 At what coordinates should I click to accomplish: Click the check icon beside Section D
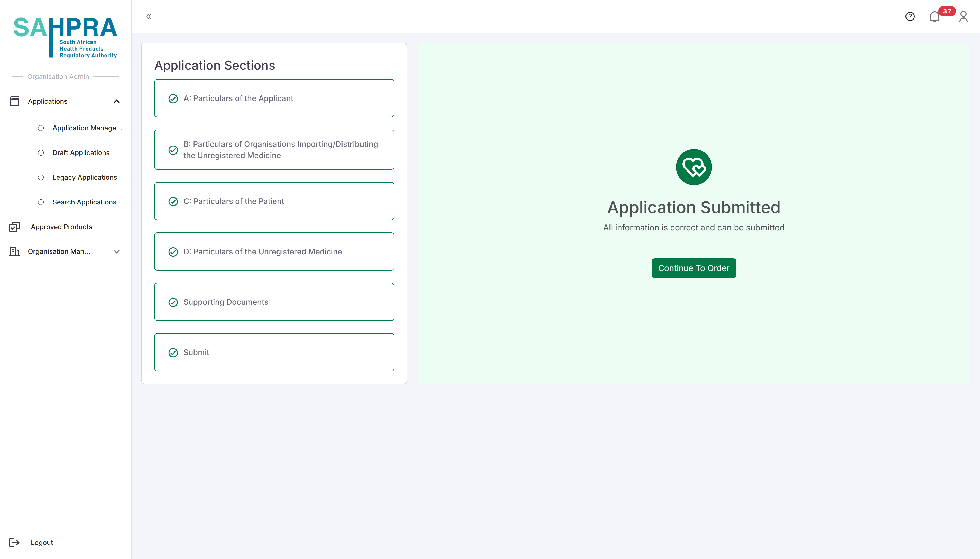[x=173, y=252]
